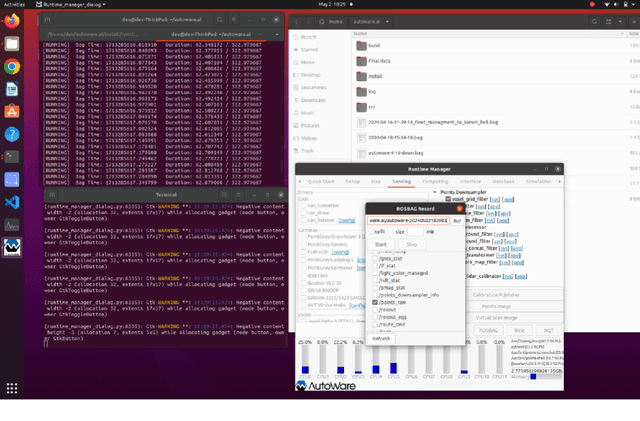Open the Ubuntu Software store icon
Image resolution: width=640 pixels, height=421 pixels.
[12, 112]
